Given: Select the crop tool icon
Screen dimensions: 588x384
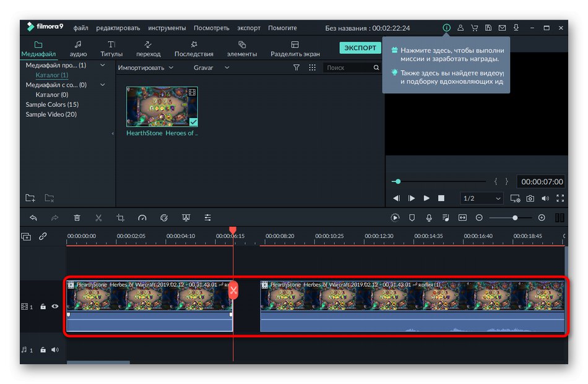Looking at the screenshot, I should click(121, 218).
